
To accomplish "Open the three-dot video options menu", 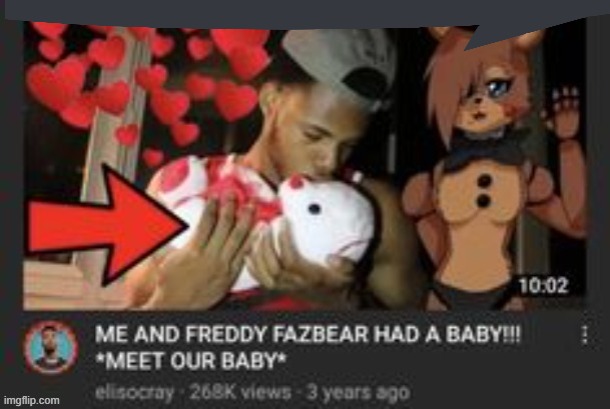I will click(x=584, y=335).
